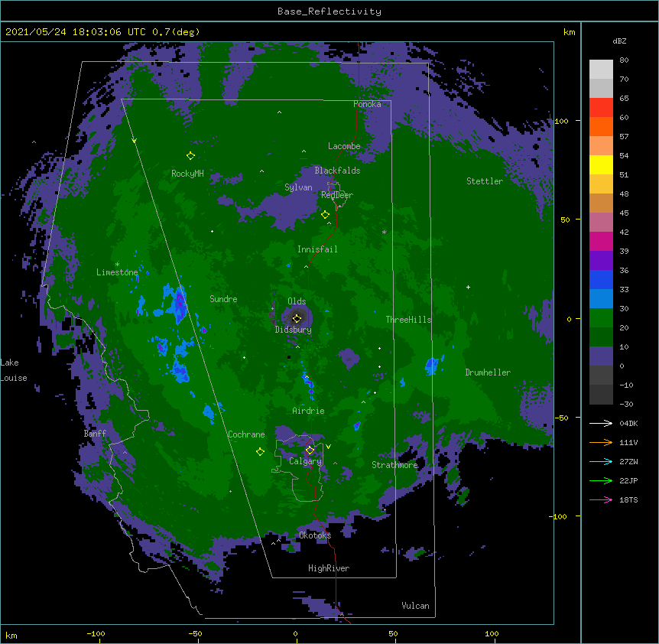This screenshot has height=644, width=659.
Task: Click the yellow marker south of RedDeer
Action: pyautogui.click(x=325, y=215)
